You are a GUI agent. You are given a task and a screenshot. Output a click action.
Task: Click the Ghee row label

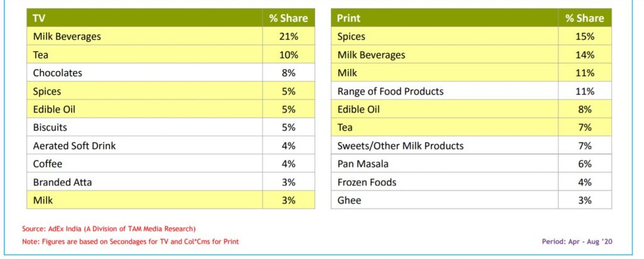click(348, 201)
